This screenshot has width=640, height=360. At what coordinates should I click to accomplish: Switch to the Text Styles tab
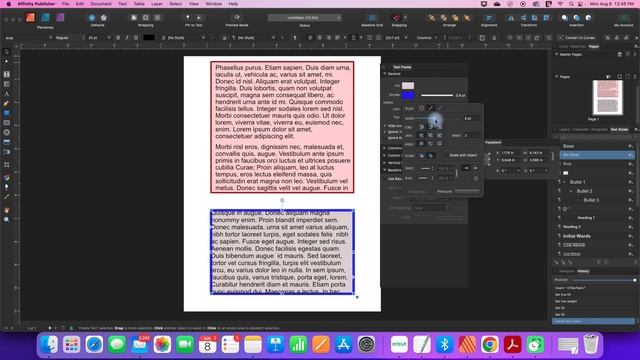click(x=619, y=129)
